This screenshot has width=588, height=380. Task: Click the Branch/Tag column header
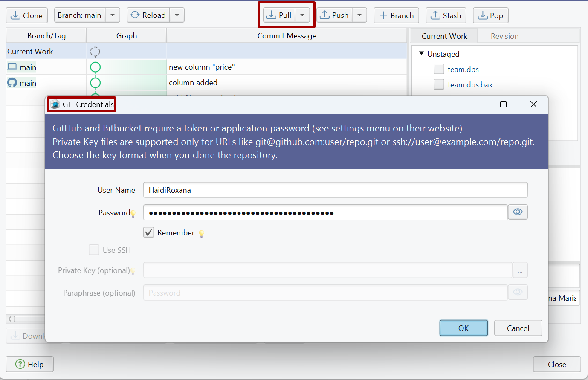[x=46, y=36]
